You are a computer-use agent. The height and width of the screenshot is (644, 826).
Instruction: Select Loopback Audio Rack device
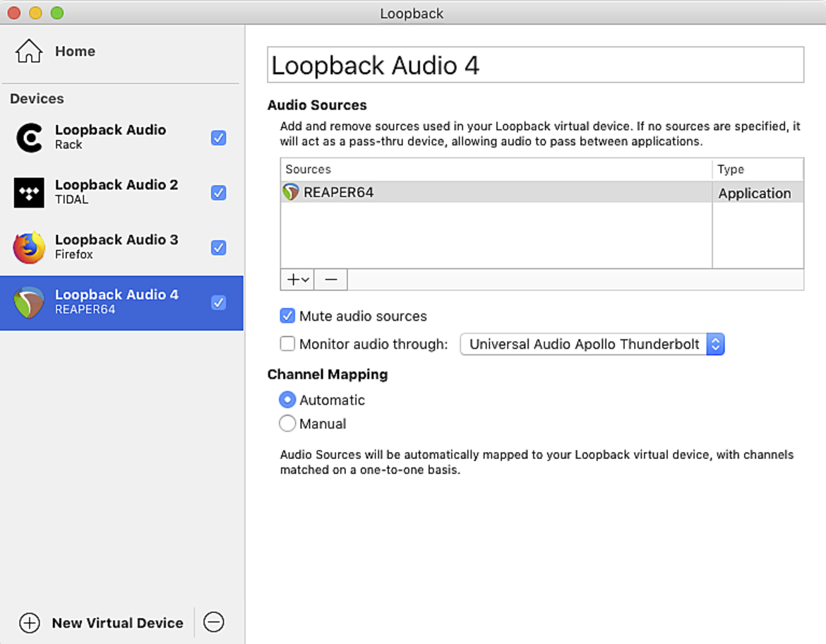pos(121,138)
